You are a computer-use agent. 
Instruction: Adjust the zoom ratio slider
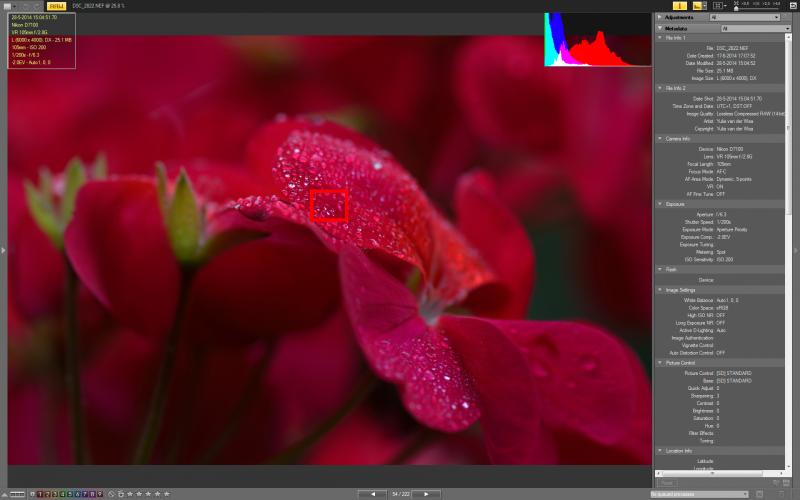click(x=757, y=9)
